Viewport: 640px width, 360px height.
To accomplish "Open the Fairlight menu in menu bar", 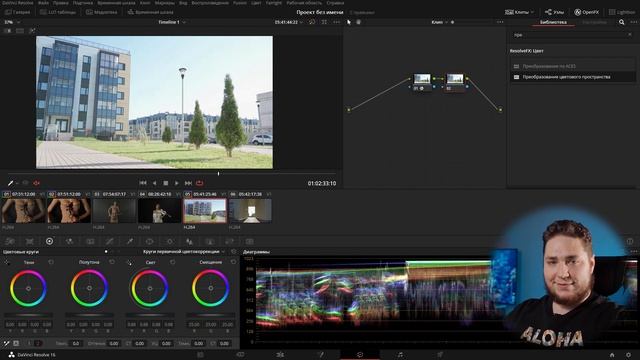I will (274, 2).
